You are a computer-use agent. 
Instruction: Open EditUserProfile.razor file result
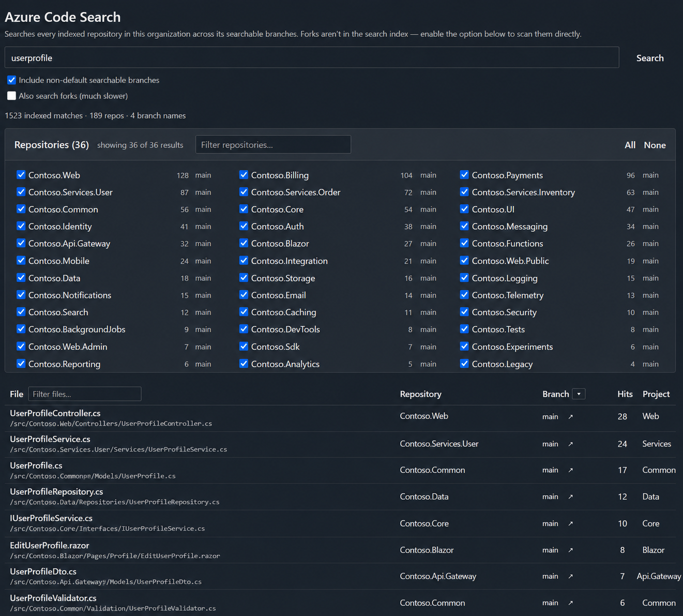(50, 546)
